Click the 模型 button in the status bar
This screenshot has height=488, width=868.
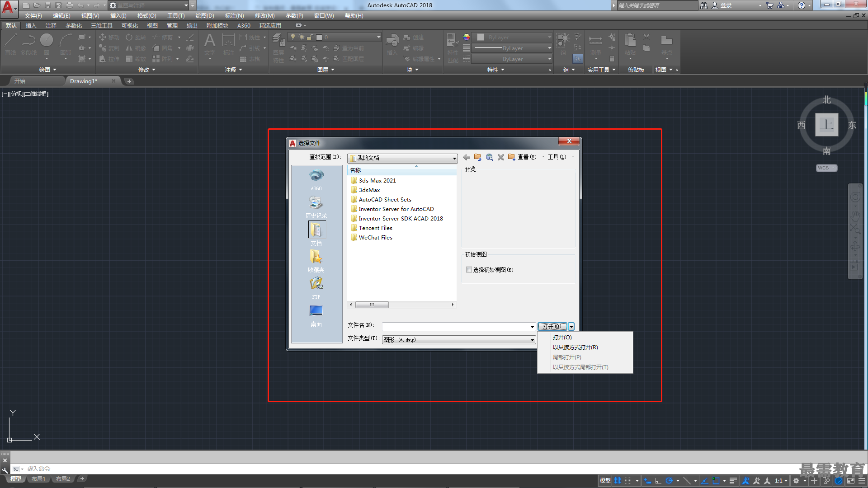coord(605,481)
